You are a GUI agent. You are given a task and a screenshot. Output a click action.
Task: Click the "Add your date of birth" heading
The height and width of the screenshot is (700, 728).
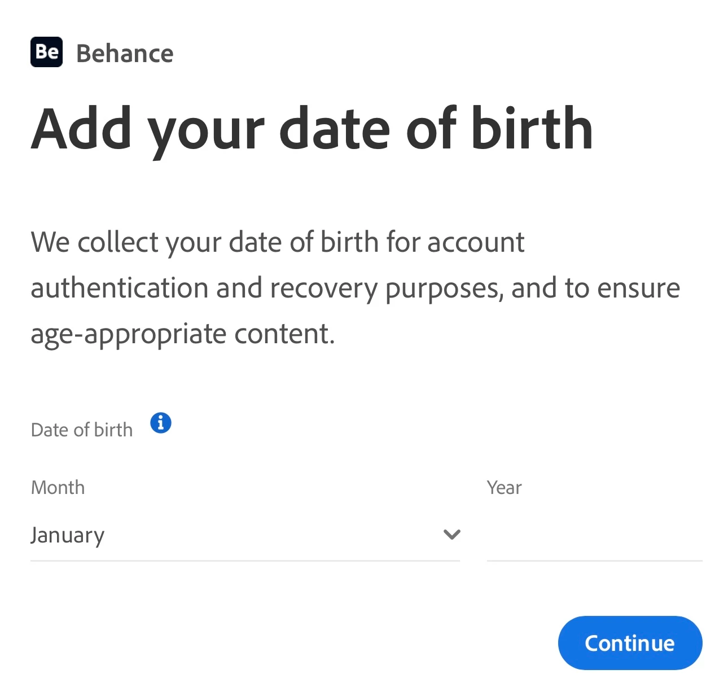(x=312, y=130)
